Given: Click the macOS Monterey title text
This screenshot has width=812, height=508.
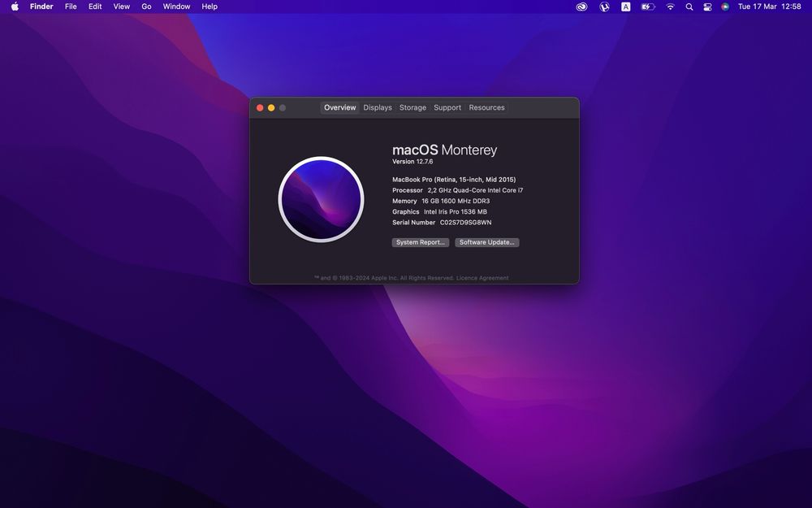Looking at the screenshot, I should [444, 150].
